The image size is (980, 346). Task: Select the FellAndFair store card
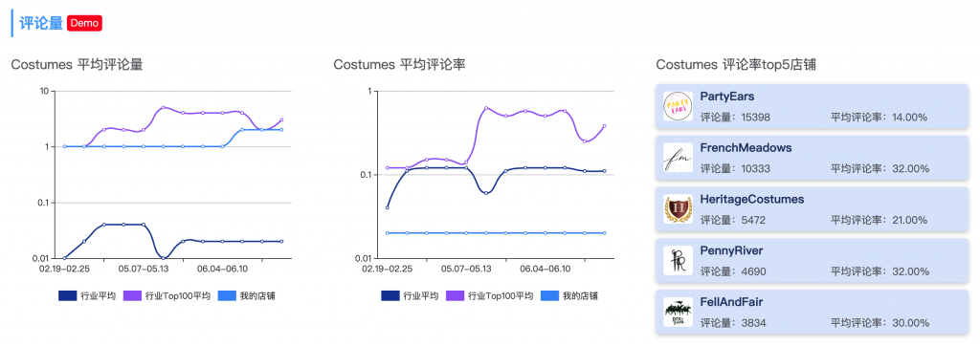click(812, 312)
